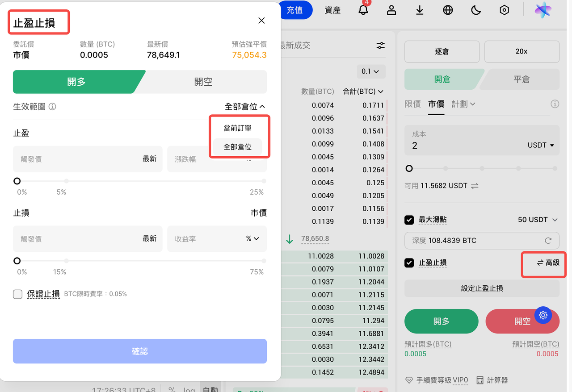The height and width of the screenshot is (392, 572).
Task: Expand the 0.1 price precision dropdown
Action: [x=370, y=71]
